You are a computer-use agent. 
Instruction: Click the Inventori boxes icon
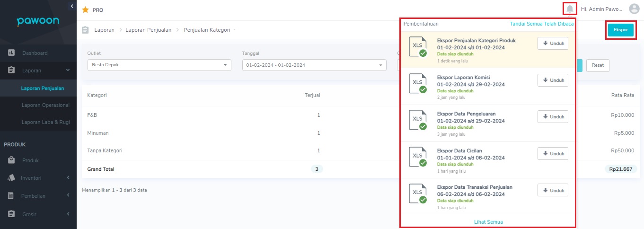click(x=11, y=178)
